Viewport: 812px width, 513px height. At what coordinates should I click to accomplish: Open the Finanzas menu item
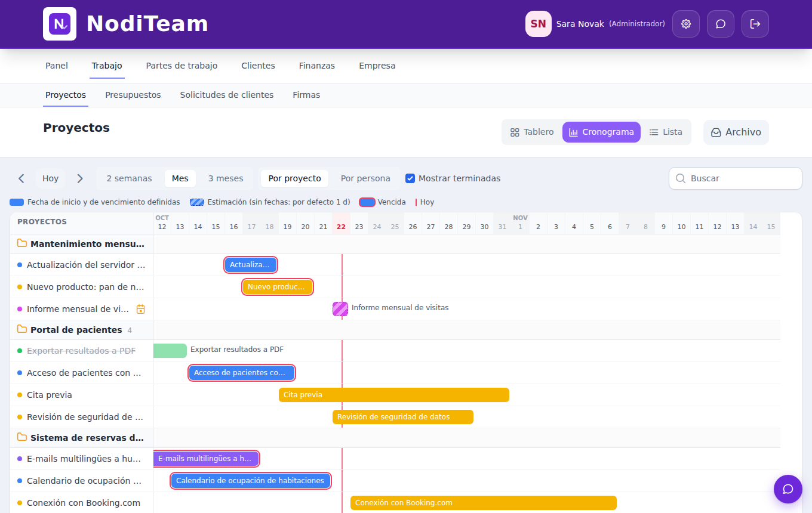coord(317,66)
